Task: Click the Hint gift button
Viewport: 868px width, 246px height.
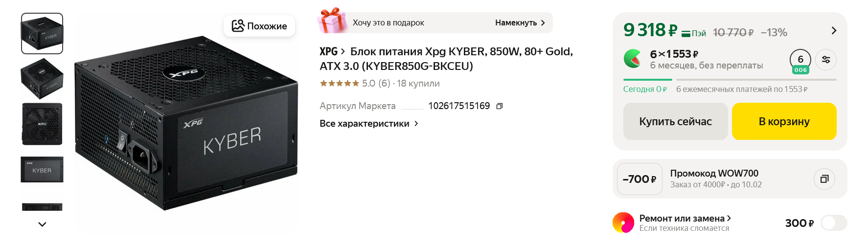Action: coord(520,23)
